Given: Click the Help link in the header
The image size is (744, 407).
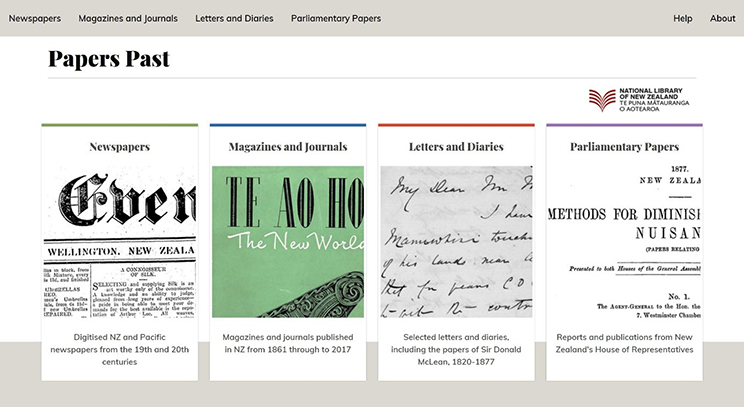Looking at the screenshot, I should click(683, 18).
